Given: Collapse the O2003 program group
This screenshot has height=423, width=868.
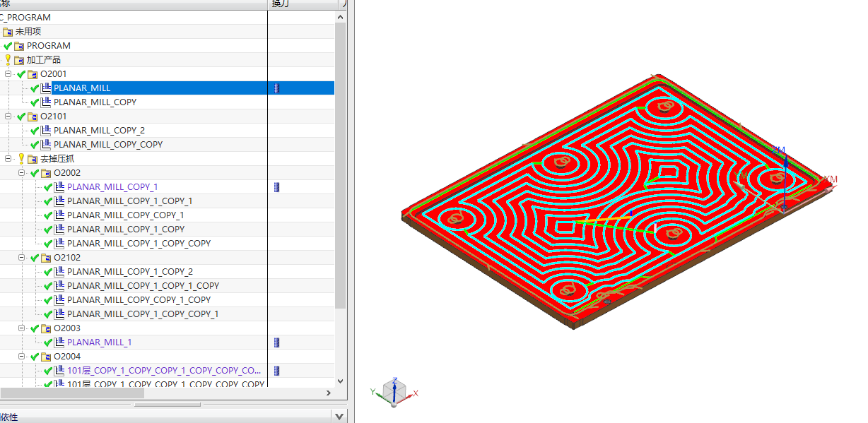Looking at the screenshot, I should [22, 328].
